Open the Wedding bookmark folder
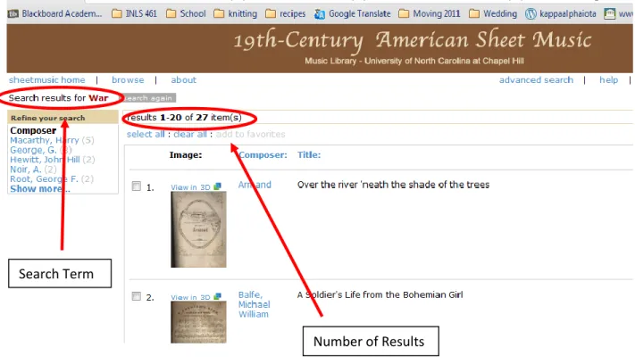Viewport: 635px width, 364px height. tap(493, 13)
